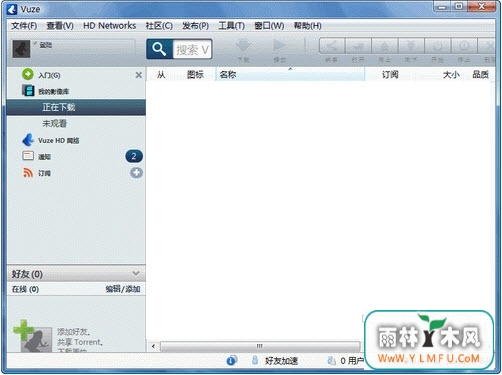Click the users icon in status bar
Viewport: 502px width, 375px height.
332,360
